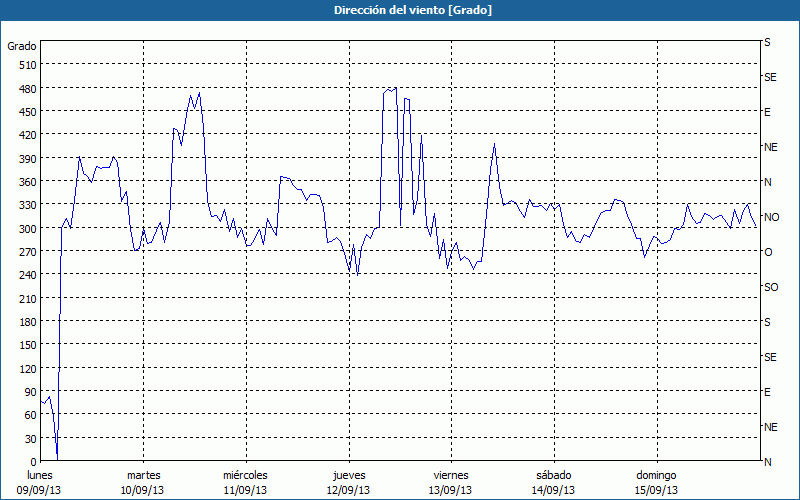Click the 'SO' compass label on right axis
The height and width of the screenshot is (500, 800).
[771, 287]
